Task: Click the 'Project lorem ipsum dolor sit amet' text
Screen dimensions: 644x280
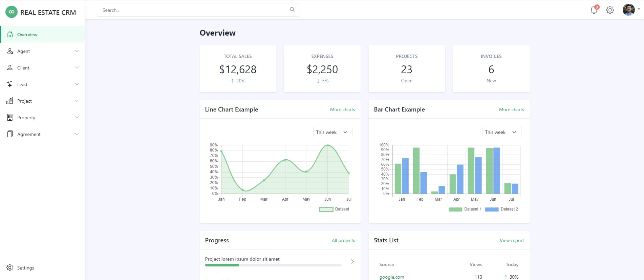Action: pyautogui.click(x=242, y=259)
